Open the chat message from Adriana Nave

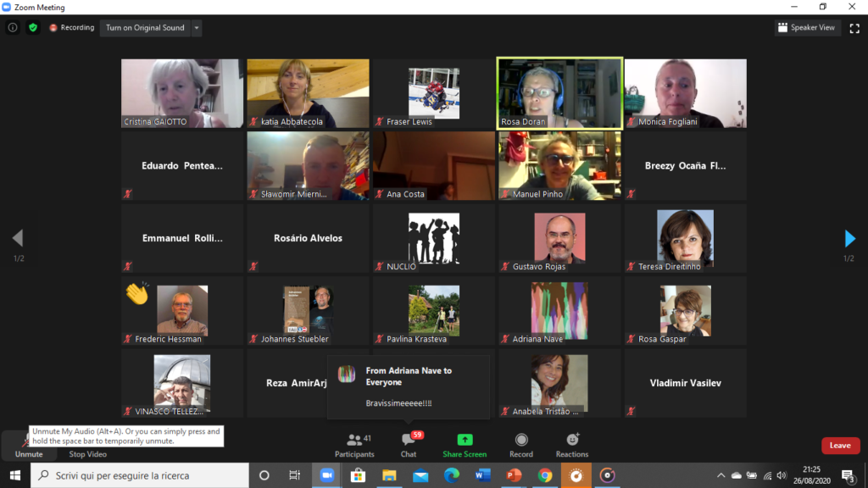click(409, 386)
